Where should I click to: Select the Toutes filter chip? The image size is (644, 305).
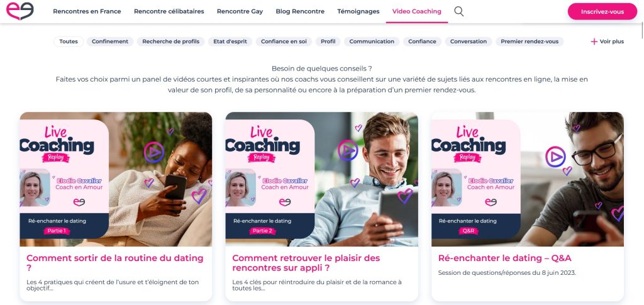tap(69, 42)
